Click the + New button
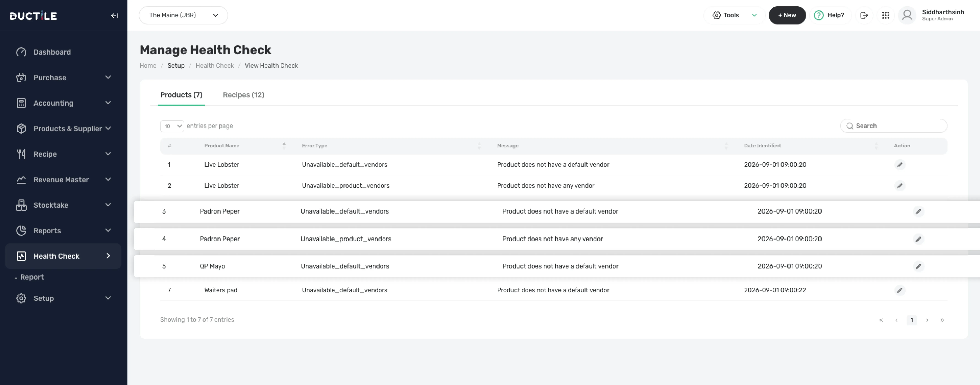The height and width of the screenshot is (385, 980). (787, 15)
